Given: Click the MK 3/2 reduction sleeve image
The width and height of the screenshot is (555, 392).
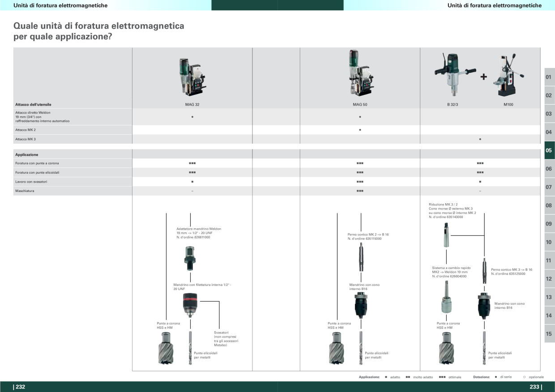Looking at the screenshot, I should [446, 234].
